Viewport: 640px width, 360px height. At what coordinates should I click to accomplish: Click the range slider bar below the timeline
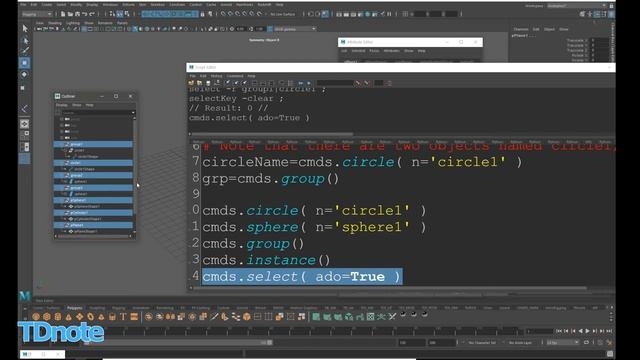click(178, 343)
